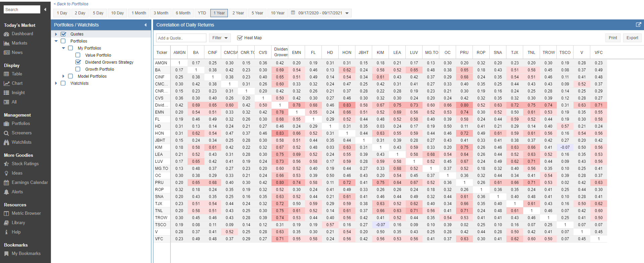Check the Model Portfolios checkbox
The height and width of the screenshot is (263, 644).
[x=70, y=76]
